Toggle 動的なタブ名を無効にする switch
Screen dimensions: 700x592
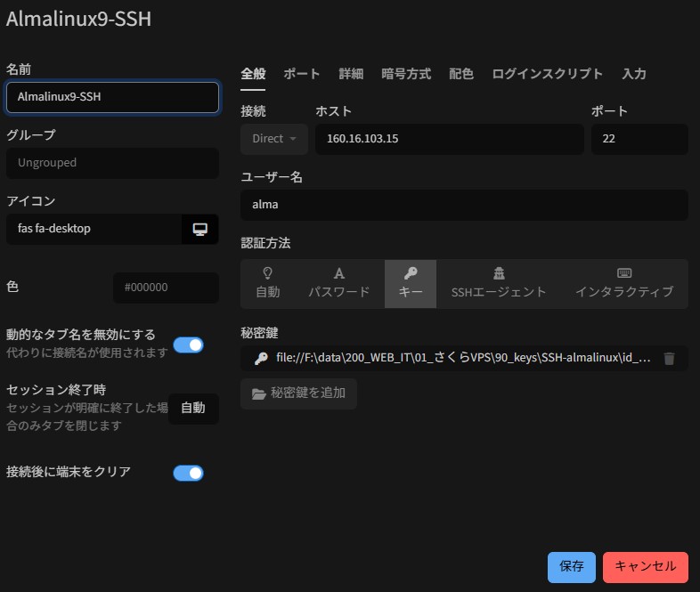coord(188,345)
